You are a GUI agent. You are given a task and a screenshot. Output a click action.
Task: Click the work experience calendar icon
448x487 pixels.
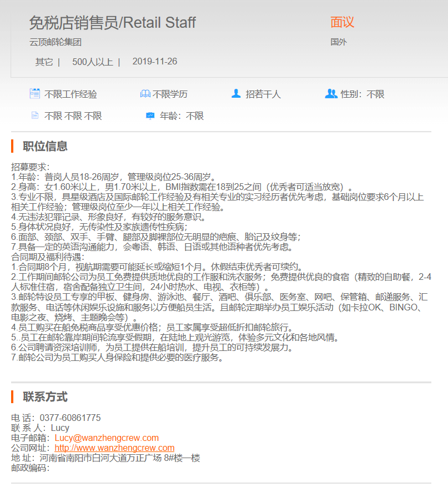[35, 93]
